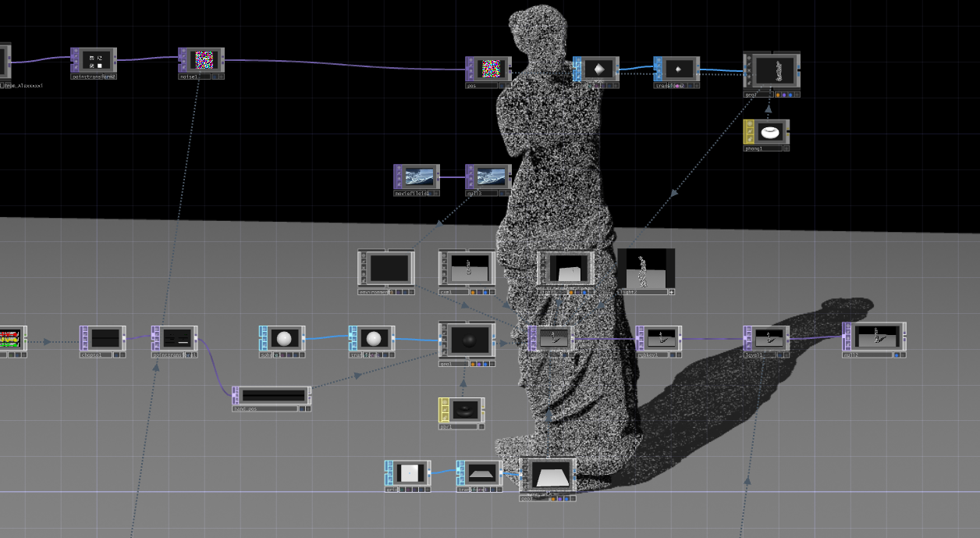Open the light2 preview thumbnail
The image size is (980, 538).
point(646,269)
